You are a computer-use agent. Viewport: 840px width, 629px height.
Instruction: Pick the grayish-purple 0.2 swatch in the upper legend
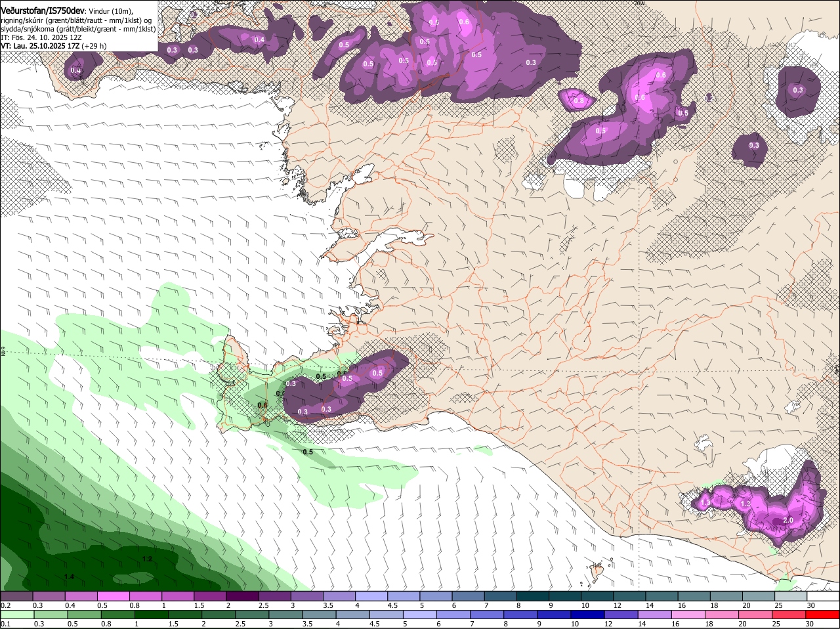tap(16, 596)
